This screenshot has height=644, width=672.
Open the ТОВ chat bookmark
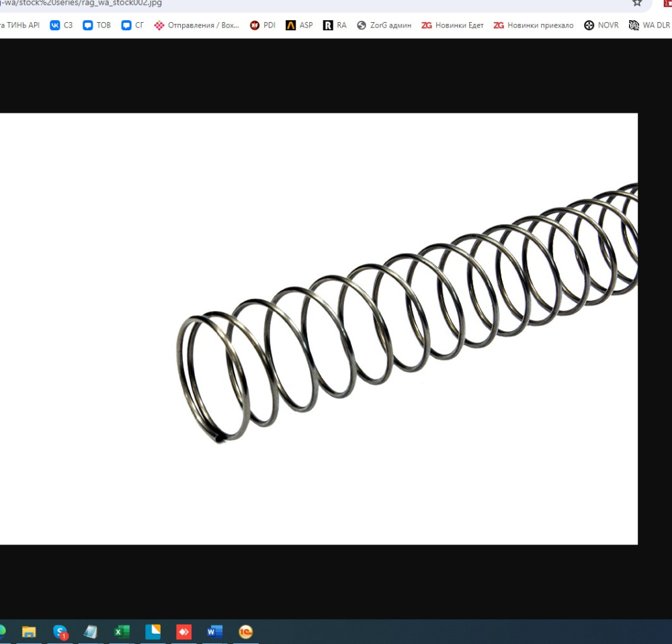(97, 26)
